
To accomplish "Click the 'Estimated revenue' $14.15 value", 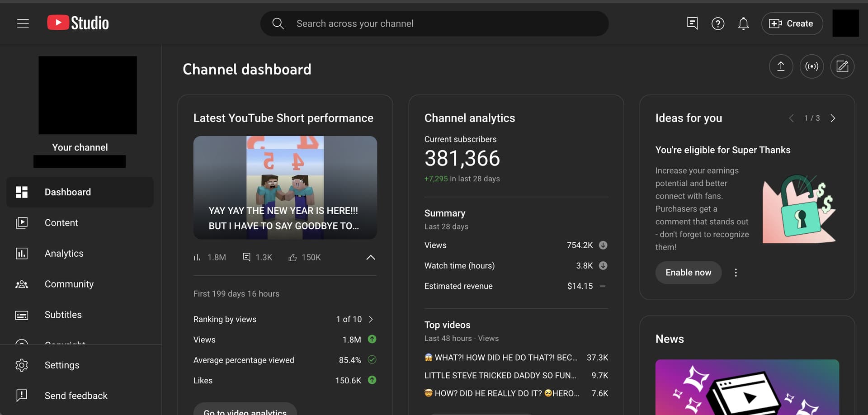I will 580,286.
